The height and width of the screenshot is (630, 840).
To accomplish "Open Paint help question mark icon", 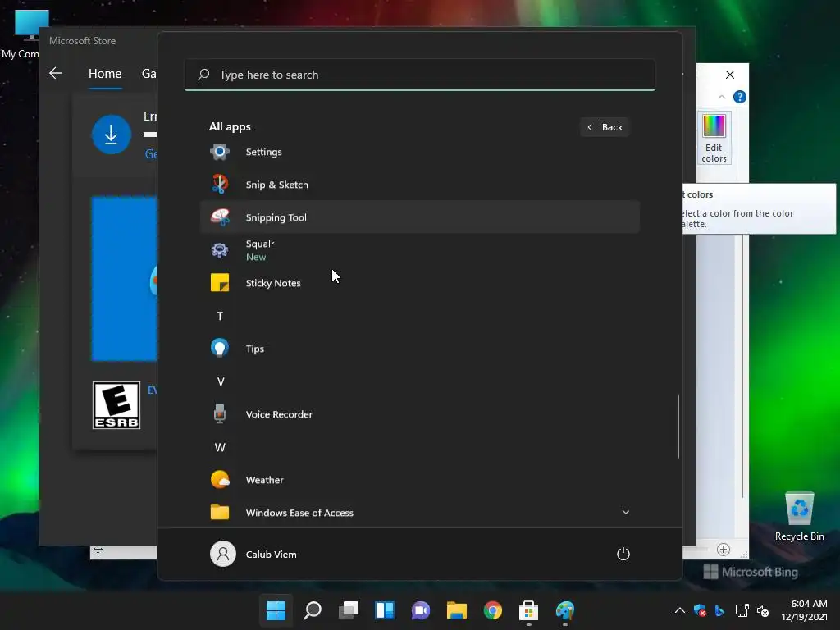I will click(740, 97).
